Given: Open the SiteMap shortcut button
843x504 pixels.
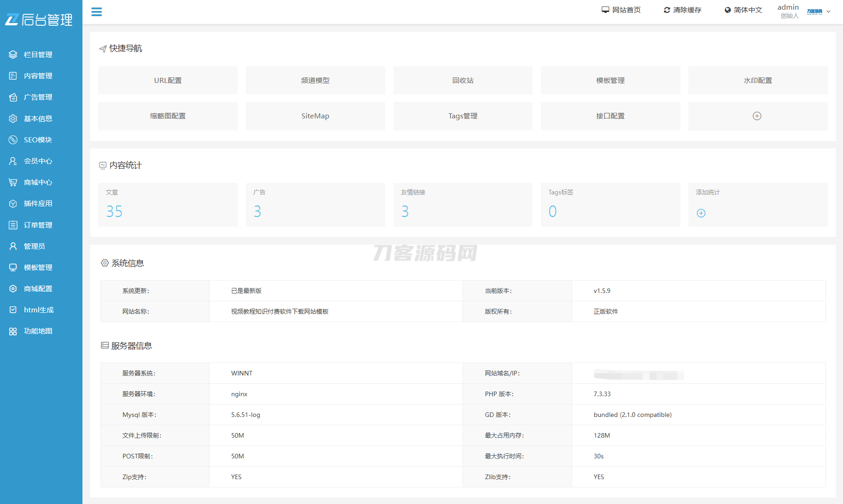Looking at the screenshot, I should pos(315,116).
